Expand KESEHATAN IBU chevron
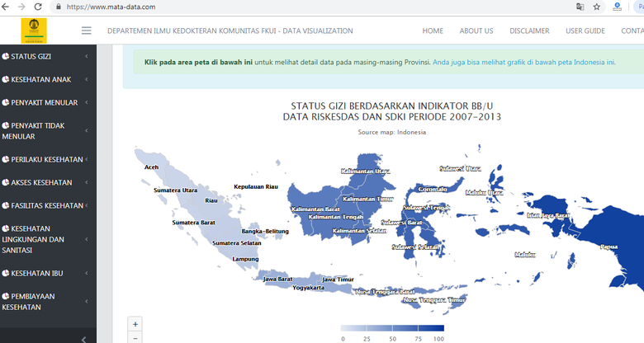 point(86,273)
